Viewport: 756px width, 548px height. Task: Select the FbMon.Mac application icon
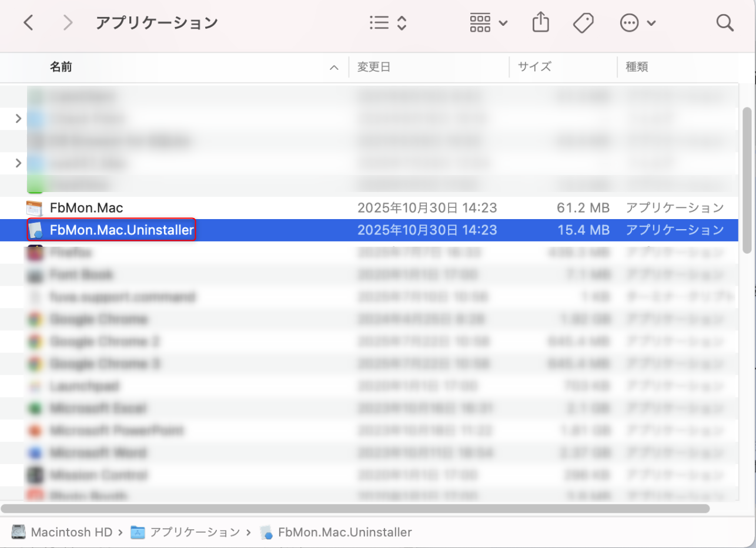(35, 207)
